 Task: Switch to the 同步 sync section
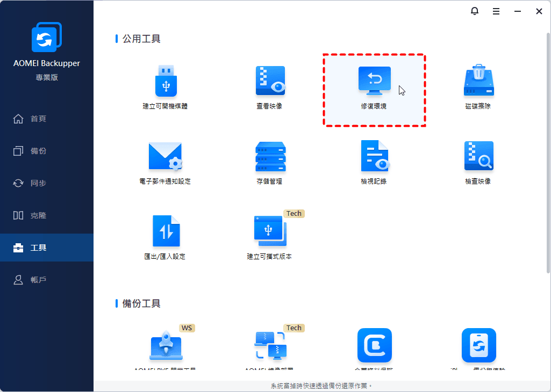[x=38, y=183]
